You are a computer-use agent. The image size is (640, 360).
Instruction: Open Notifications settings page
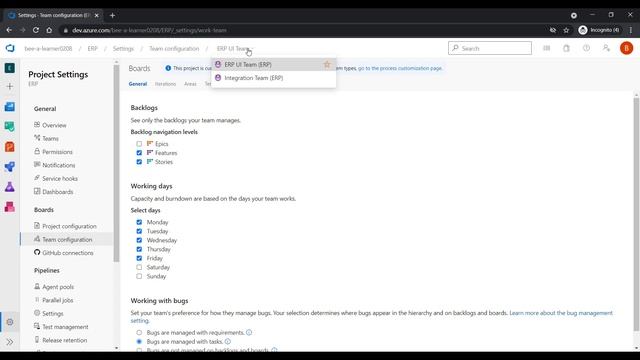pos(58,165)
